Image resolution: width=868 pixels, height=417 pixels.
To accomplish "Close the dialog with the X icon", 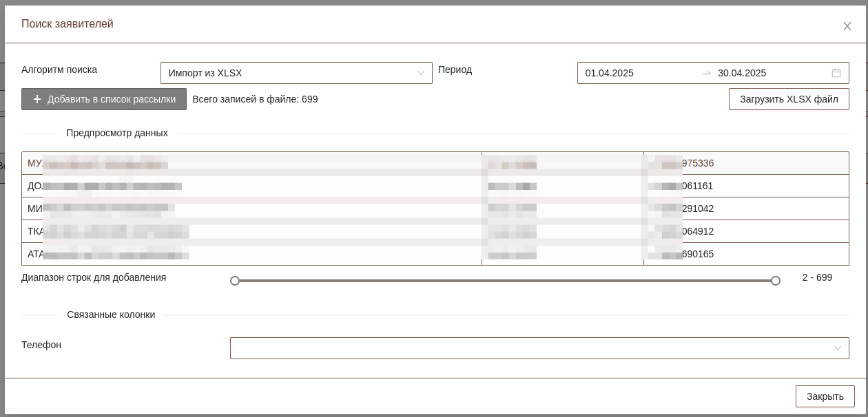I will point(847,26).
